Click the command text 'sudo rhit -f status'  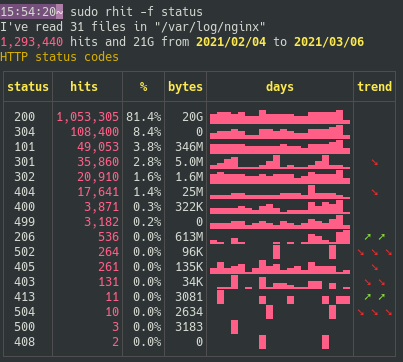(136, 12)
